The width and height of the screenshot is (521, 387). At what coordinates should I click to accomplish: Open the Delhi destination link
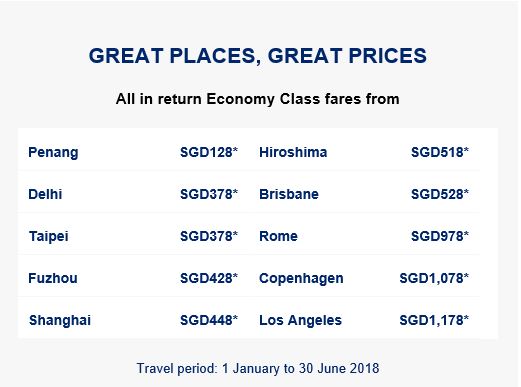coord(45,194)
